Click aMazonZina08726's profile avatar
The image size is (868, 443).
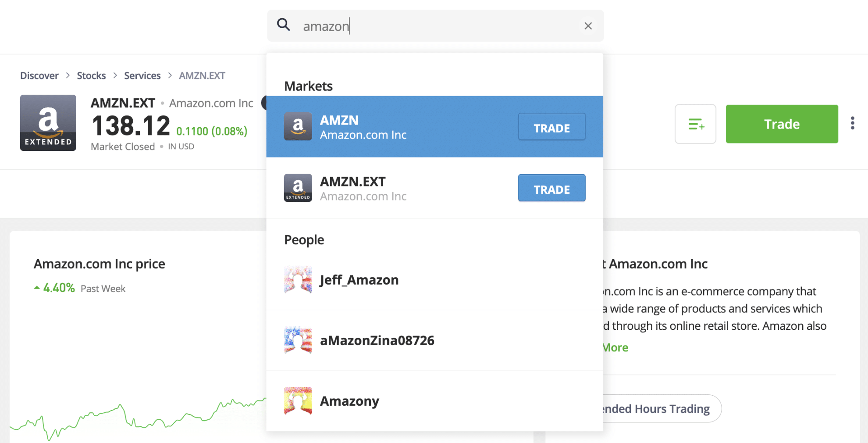pos(298,340)
